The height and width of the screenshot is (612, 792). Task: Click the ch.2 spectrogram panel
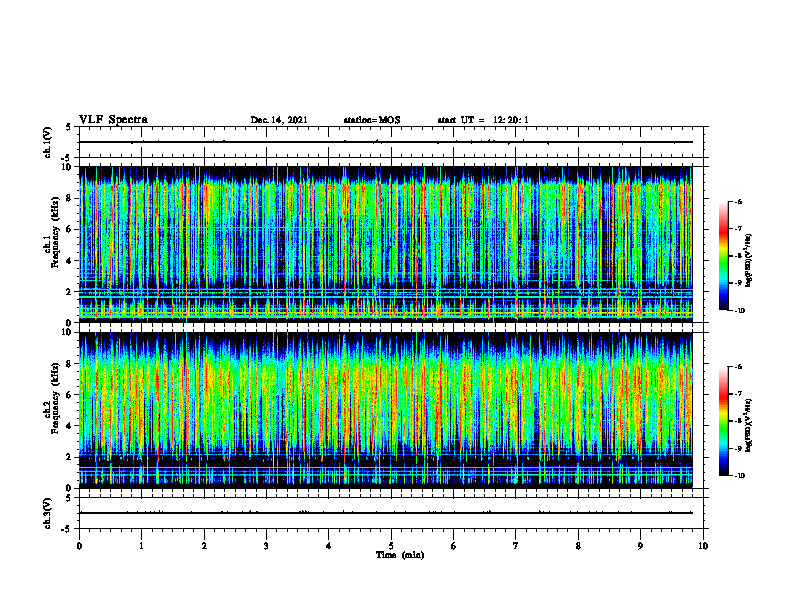coord(386,410)
